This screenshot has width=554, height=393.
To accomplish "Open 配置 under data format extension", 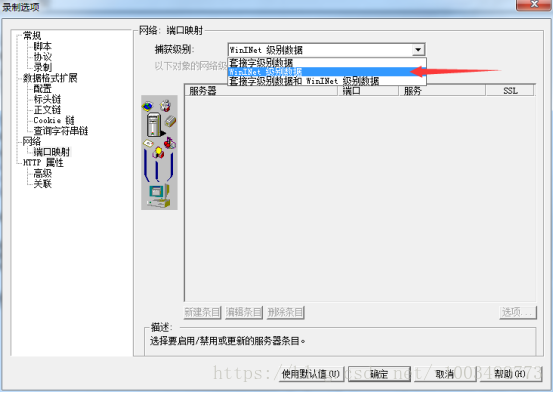I will (42, 88).
